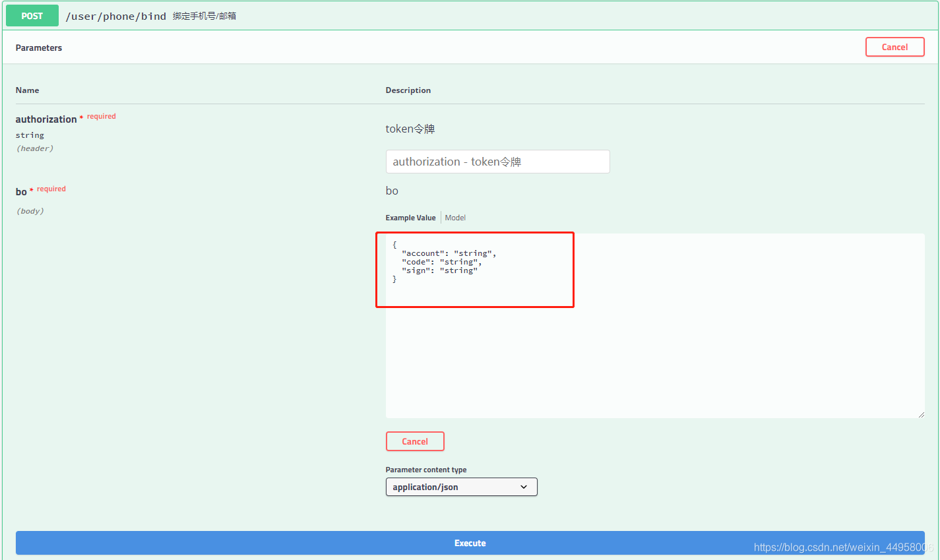
Task: Click the "绑定手机号/邮箱" endpoint summary
Action: pyautogui.click(x=204, y=16)
